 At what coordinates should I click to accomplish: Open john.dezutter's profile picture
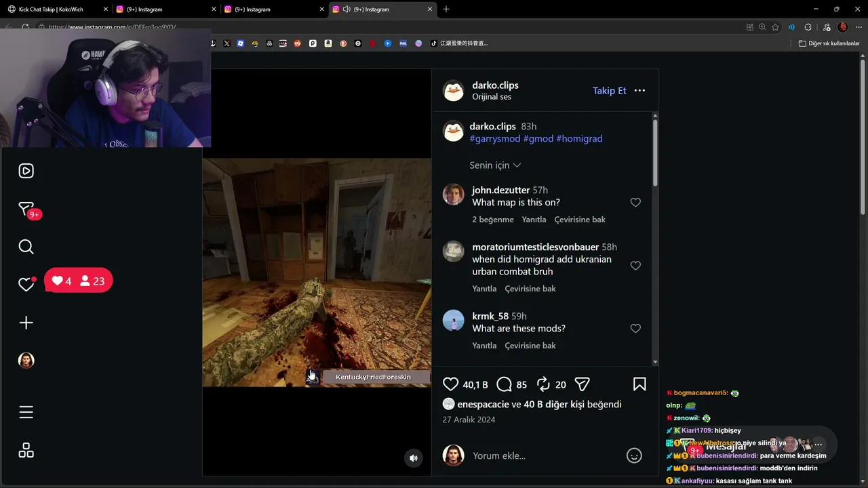[x=454, y=195]
